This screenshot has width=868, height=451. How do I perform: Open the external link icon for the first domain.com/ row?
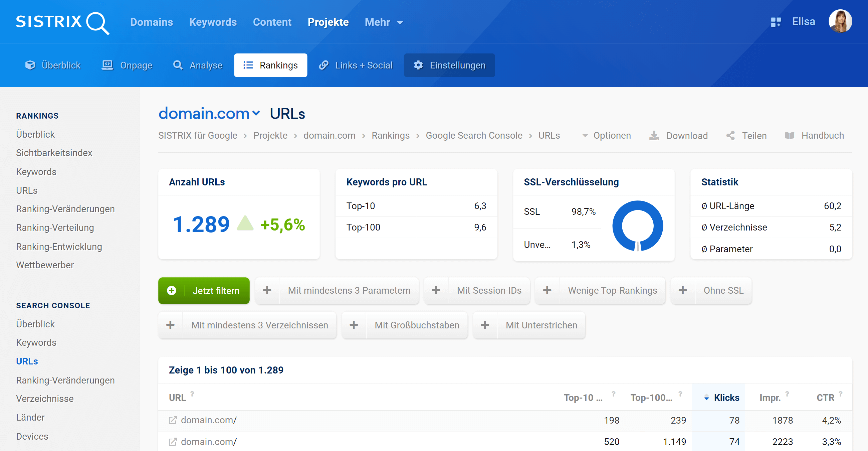[x=173, y=420]
